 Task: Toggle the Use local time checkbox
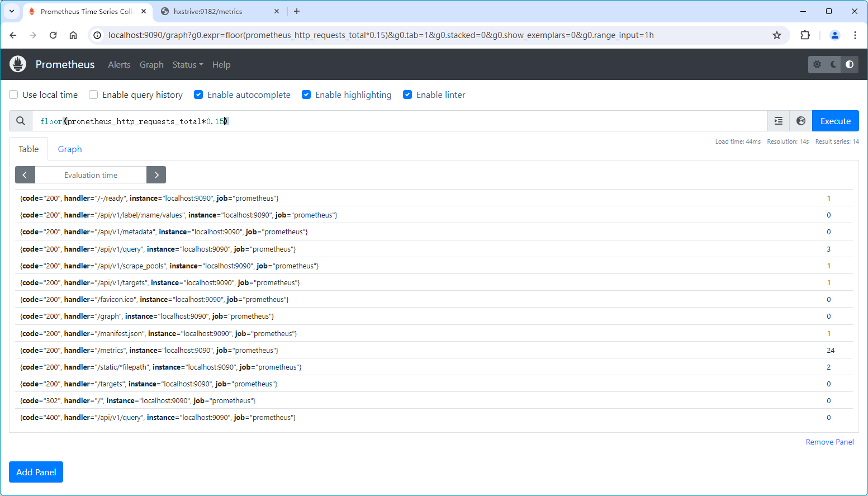tap(13, 95)
